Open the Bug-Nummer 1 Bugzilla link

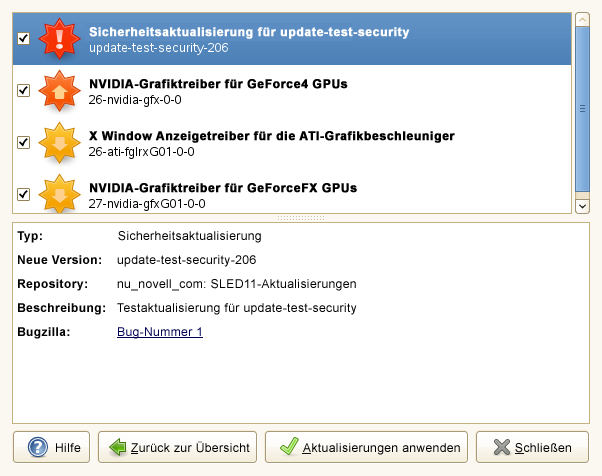point(160,332)
